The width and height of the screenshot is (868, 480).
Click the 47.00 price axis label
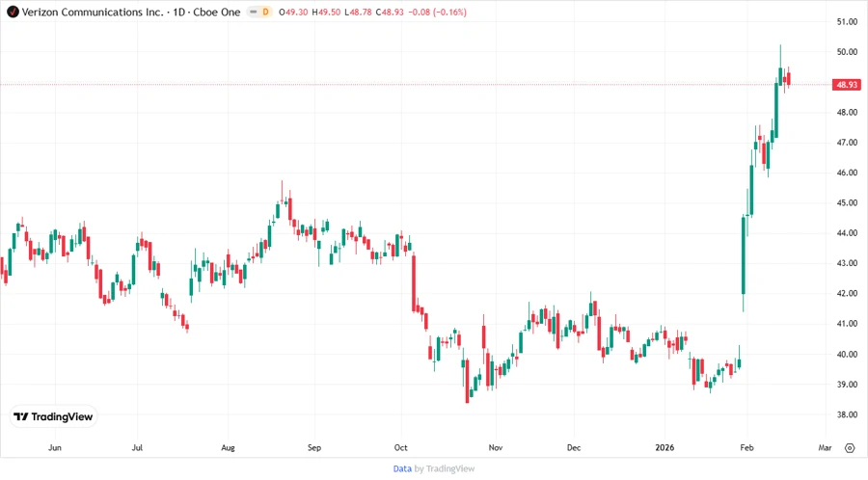[x=847, y=142]
